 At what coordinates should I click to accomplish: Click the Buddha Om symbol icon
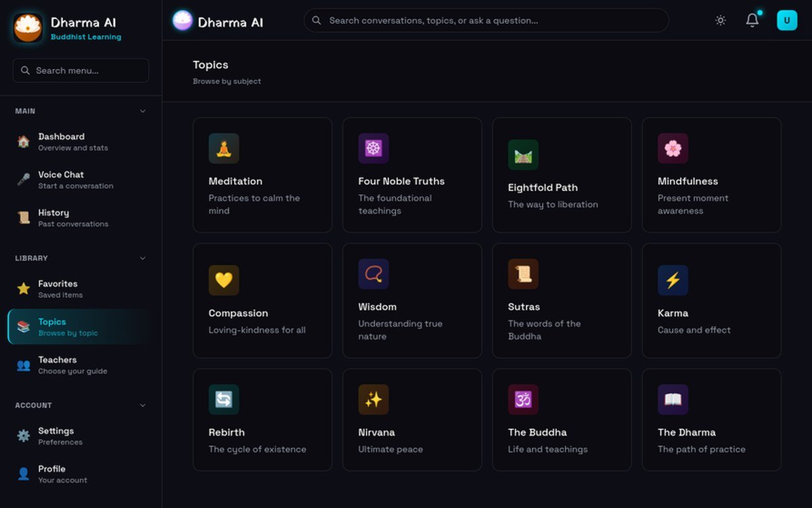pos(523,400)
